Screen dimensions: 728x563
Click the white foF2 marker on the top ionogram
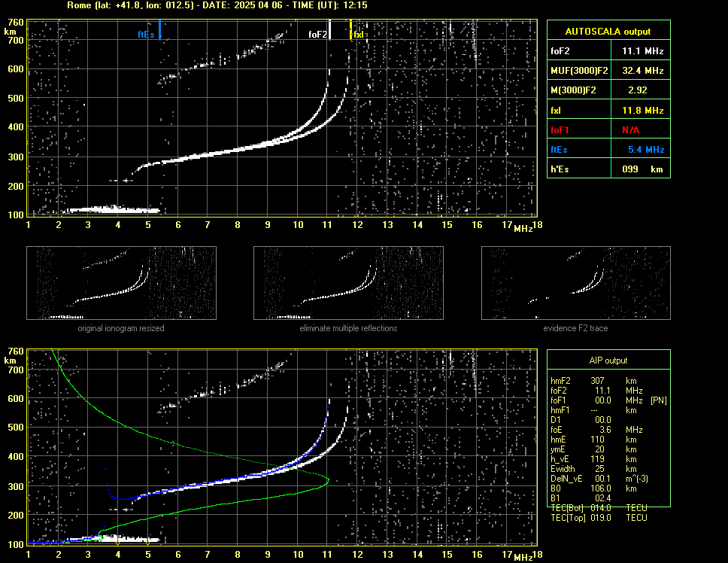329,29
